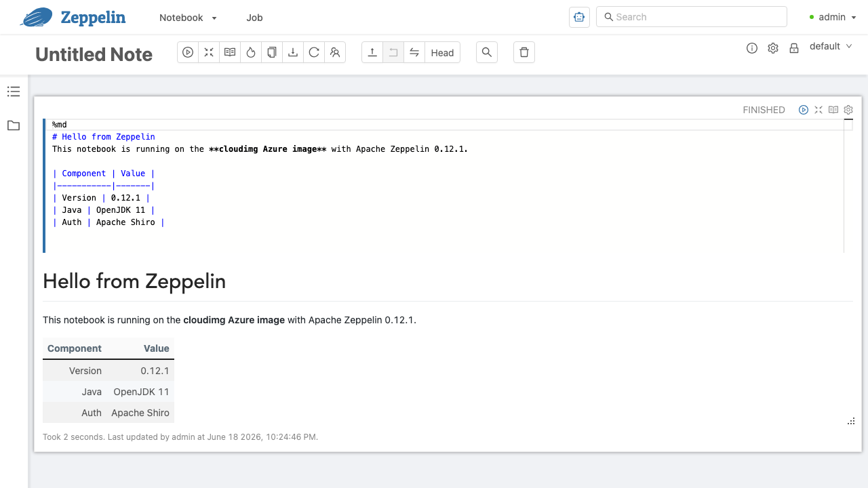Click the '# Hello from Zeppelin' code line

point(104,137)
